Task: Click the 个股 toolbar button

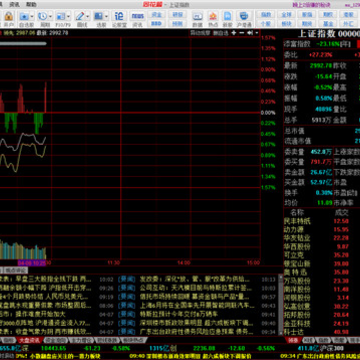Action: point(266,24)
